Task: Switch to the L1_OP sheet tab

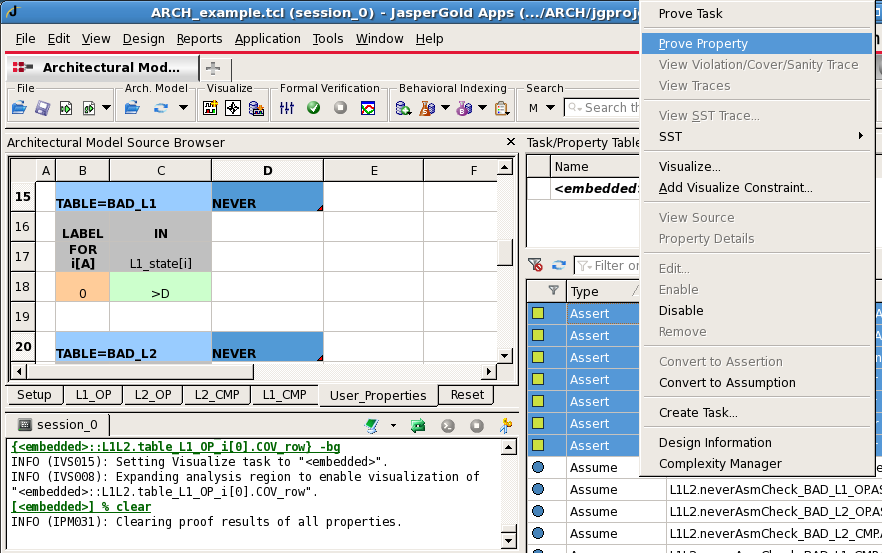Action: click(93, 395)
